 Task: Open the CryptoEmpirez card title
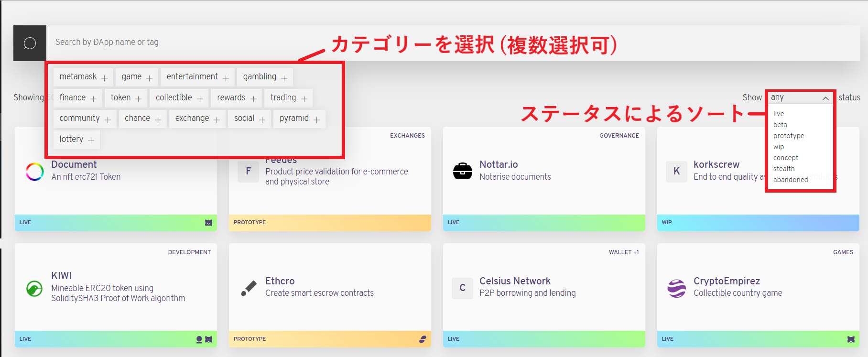click(727, 281)
